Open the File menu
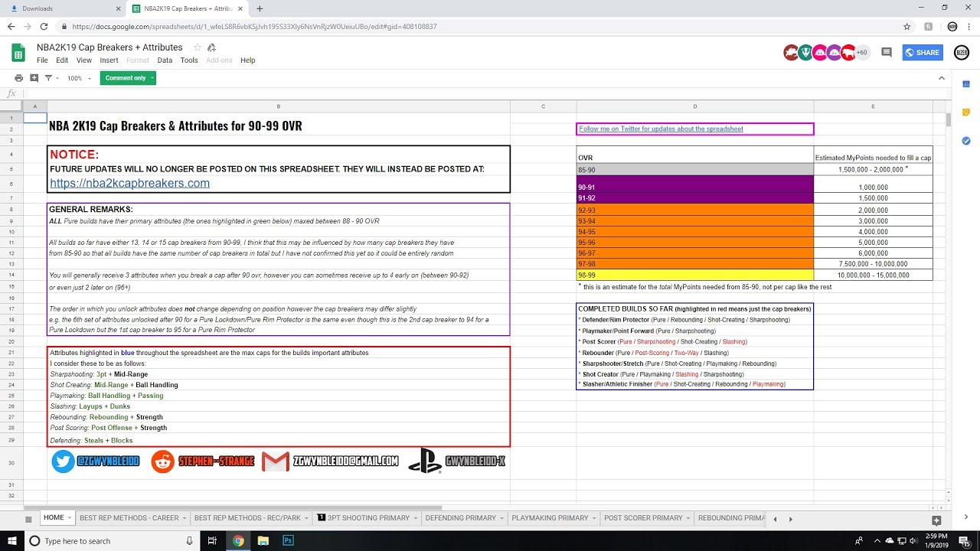 [42, 60]
